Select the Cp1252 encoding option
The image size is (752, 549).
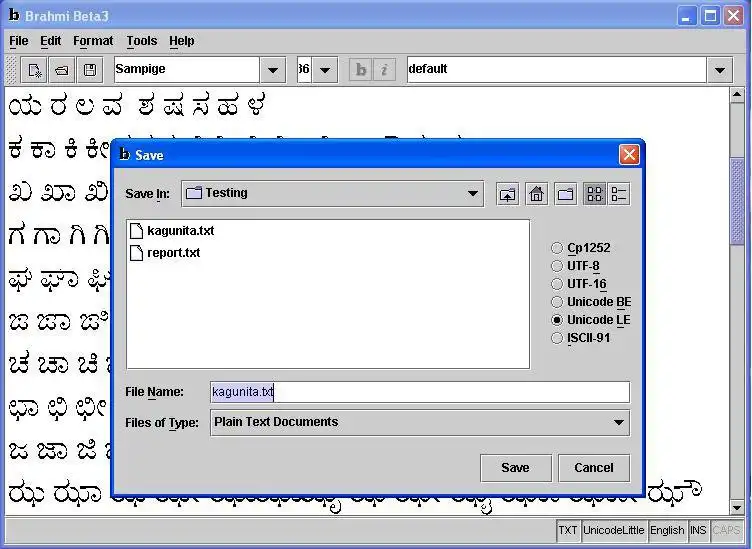click(581, 248)
